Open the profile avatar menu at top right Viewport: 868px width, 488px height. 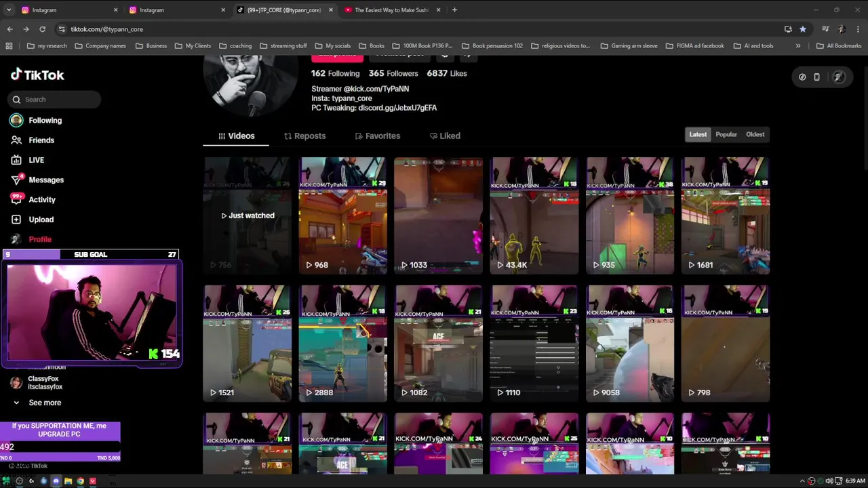click(x=838, y=77)
